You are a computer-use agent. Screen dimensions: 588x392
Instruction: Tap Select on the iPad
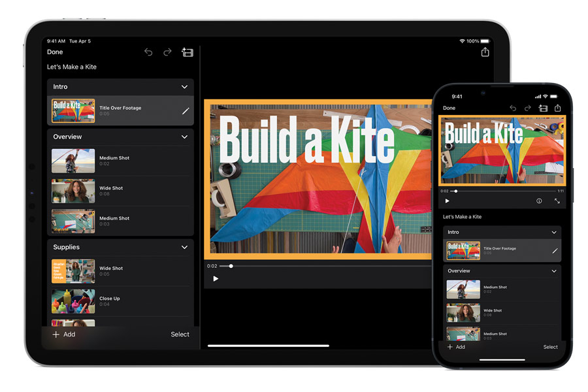point(180,335)
